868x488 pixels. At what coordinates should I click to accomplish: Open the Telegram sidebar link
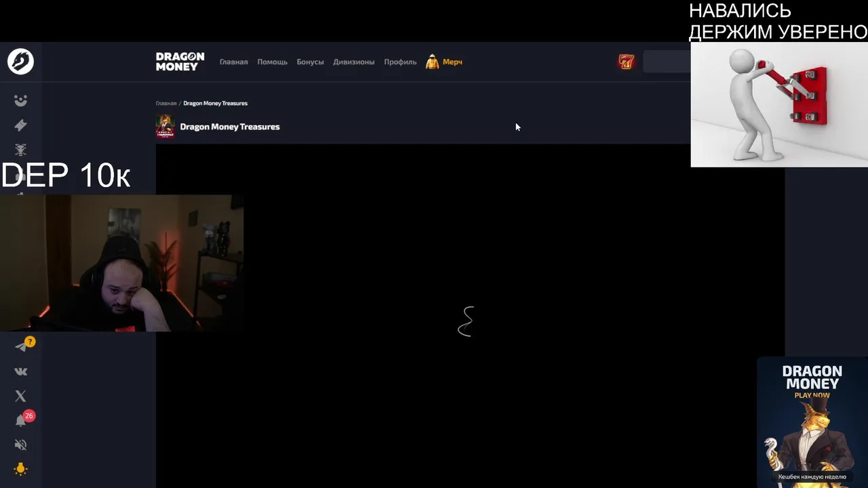tap(20, 346)
